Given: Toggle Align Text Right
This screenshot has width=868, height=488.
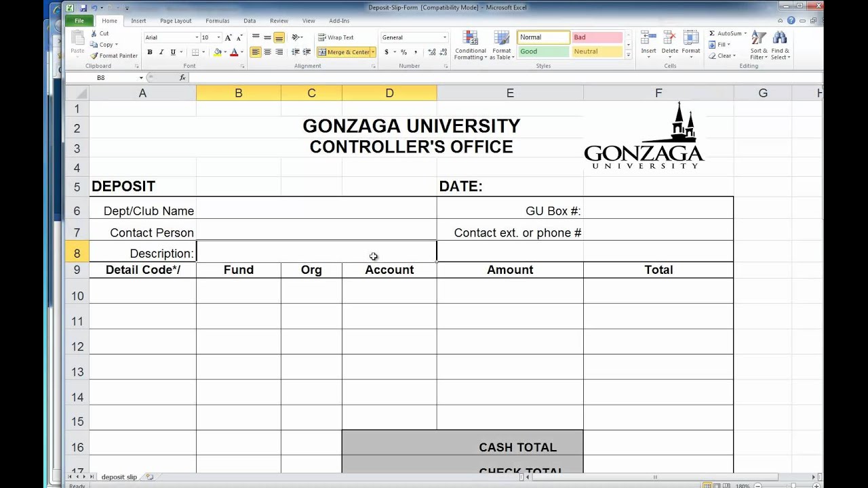Looking at the screenshot, I should click(x=279, y=52).
